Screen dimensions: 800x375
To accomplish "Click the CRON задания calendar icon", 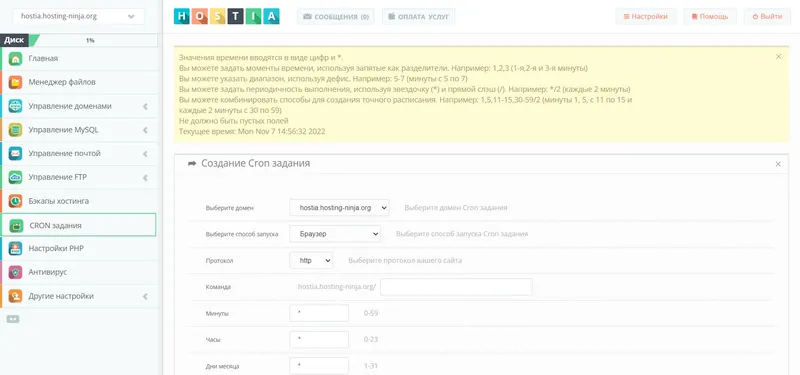I will [x=16, y=226].
